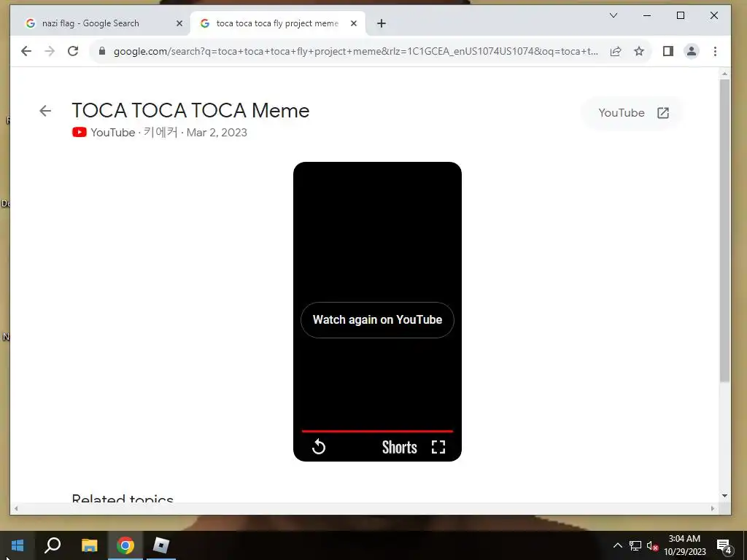Viewport: 747px width, 560px height.
Task: Click the address bar URL field
Action: tap(355, 51)
